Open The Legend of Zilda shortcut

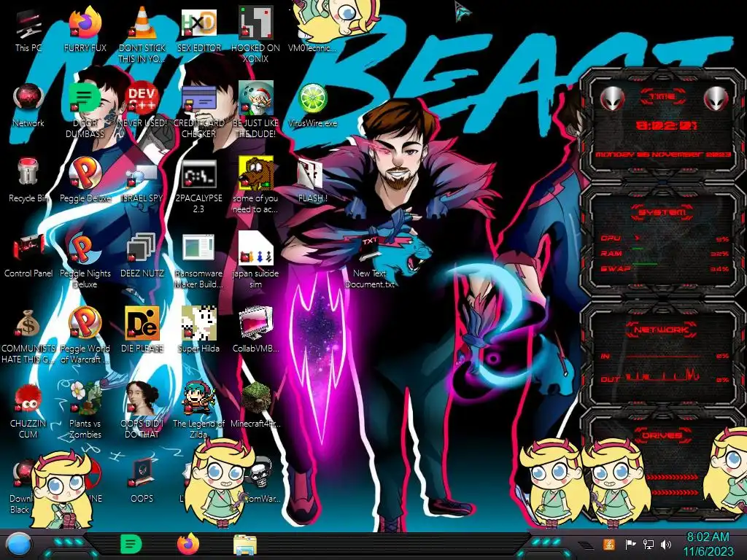click(198, 411)
